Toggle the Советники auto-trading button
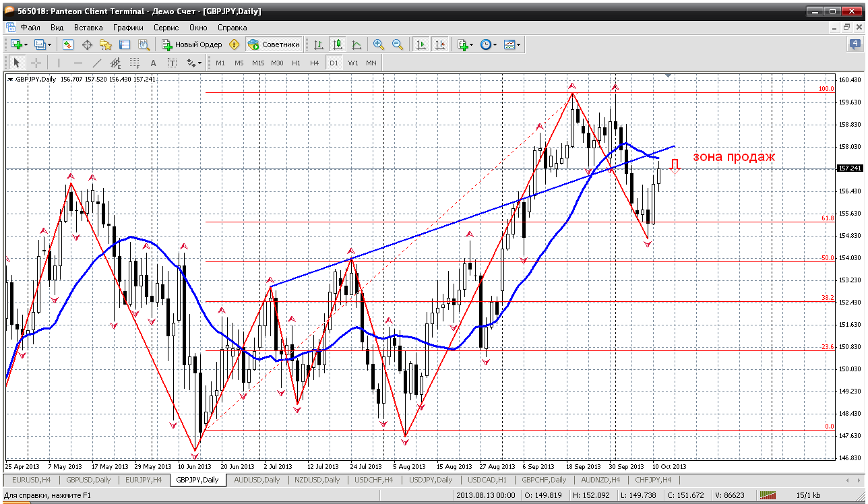The height and width of the screenshot is (504, 868). click(x=274, y=44)
